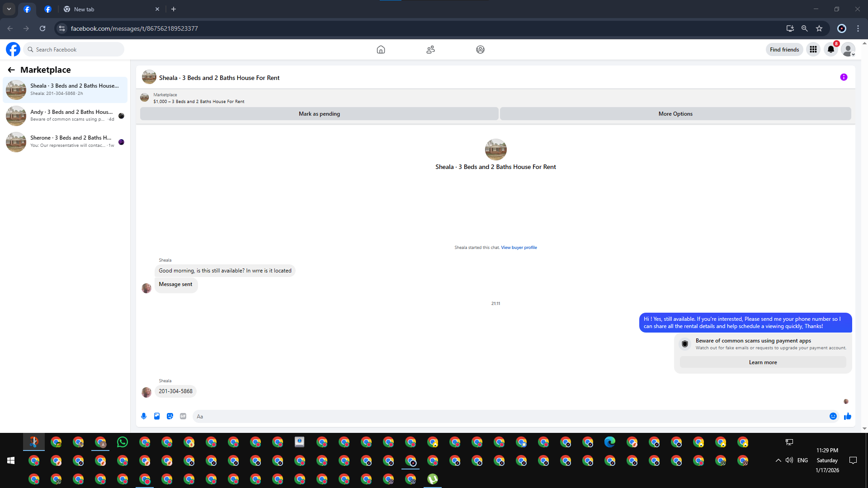Screen dimensions: 868x488
Task: Click the voice clip microphone icon
Action: tap(144, 416)
